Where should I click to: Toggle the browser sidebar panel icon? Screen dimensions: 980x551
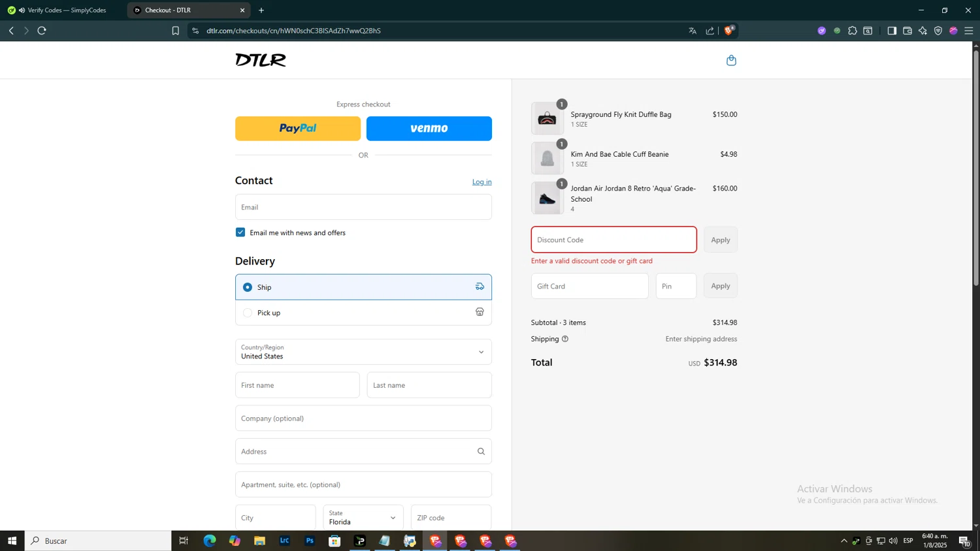coord(892,31)
